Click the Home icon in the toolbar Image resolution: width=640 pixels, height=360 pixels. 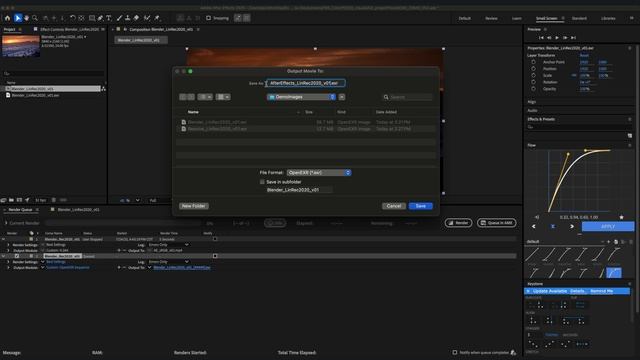click(7, 18)
